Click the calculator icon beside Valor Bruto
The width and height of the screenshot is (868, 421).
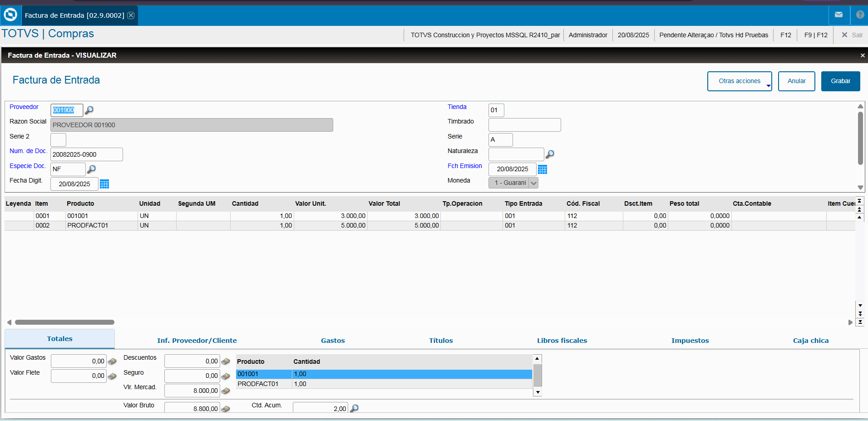tap(226, 408)
